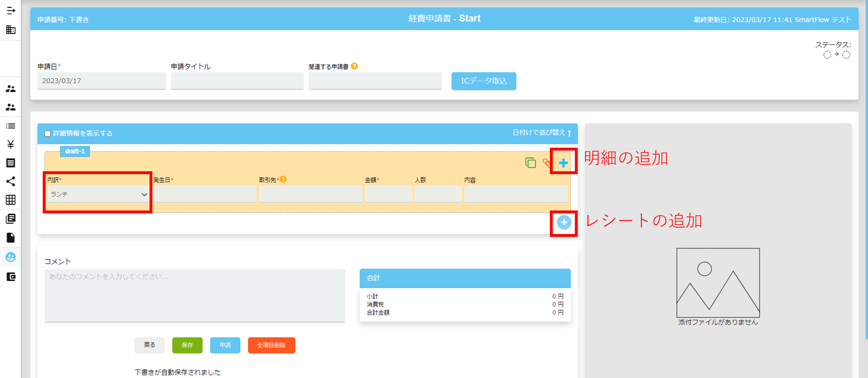Sort by date with 日付けで並び替え

click(x=541, y=133)
